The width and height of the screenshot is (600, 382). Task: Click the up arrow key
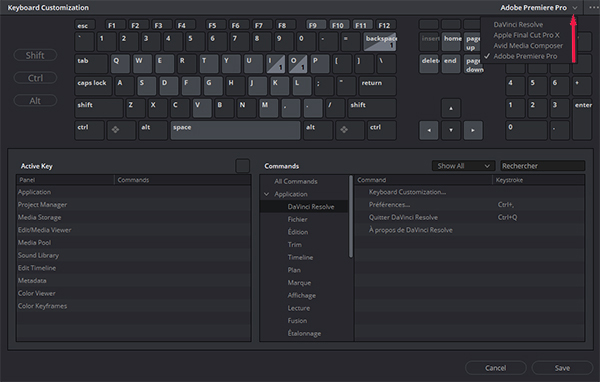[x=451, y=108]
